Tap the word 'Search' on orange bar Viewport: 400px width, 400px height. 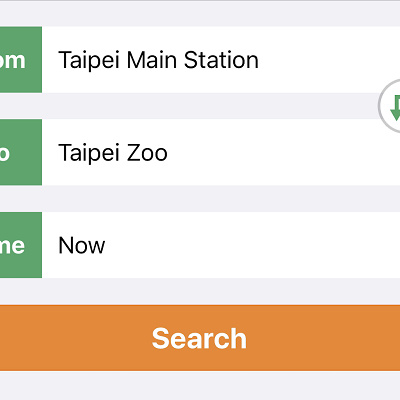click(x=199, y=338)
